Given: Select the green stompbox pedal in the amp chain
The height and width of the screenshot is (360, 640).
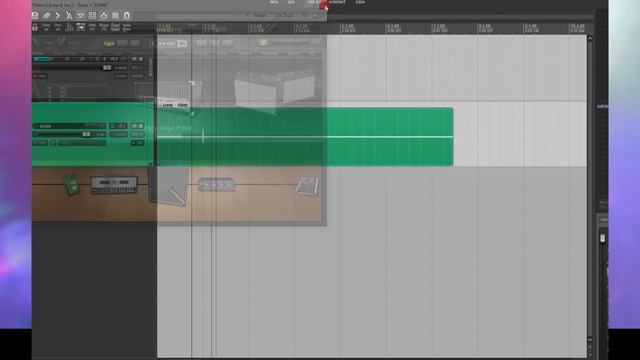Looking at the screenshot, I should (72, 184).
